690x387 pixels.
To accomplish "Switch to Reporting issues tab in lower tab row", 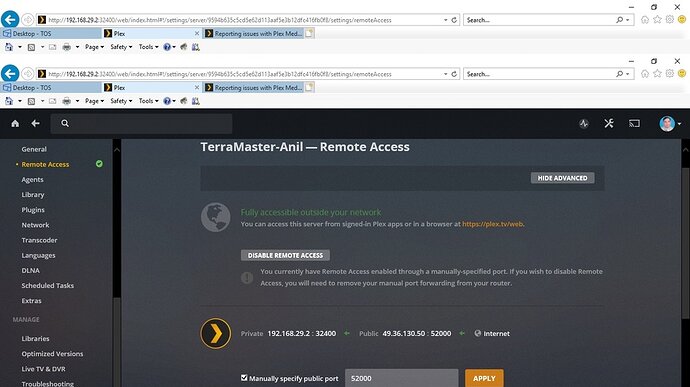I will coord(253,88).
